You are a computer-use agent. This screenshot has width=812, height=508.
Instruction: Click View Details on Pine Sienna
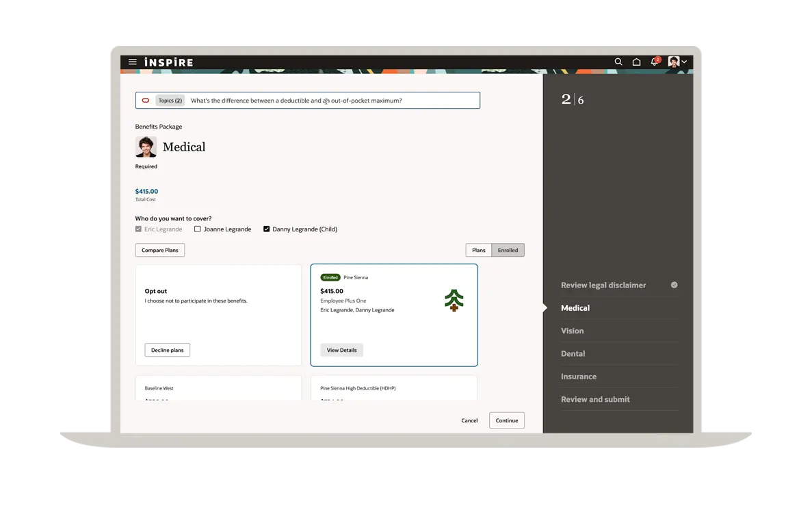point(341,350)
